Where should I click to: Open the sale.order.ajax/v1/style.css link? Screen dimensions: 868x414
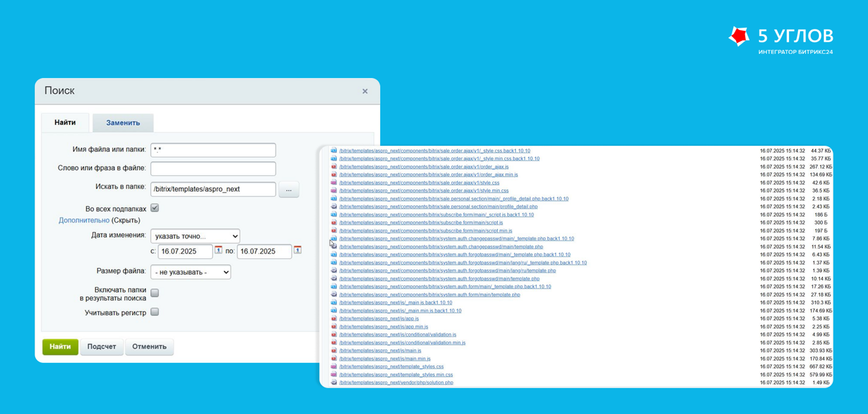pos(419,182)
